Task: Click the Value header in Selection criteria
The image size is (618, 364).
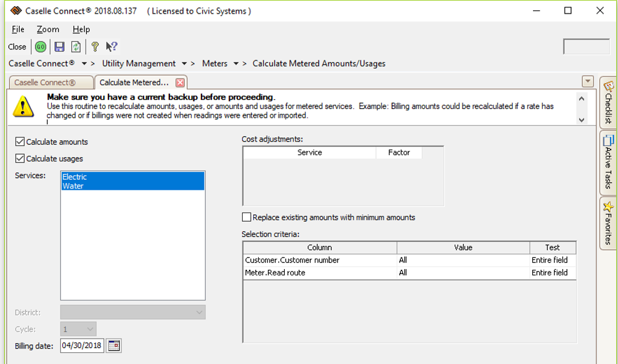Action: click(x=463, y=248)
